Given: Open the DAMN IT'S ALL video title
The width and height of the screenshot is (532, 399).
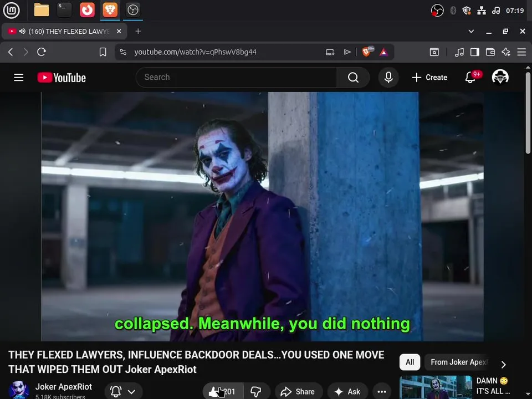Looking at the screenshot, I should [493, 386].
